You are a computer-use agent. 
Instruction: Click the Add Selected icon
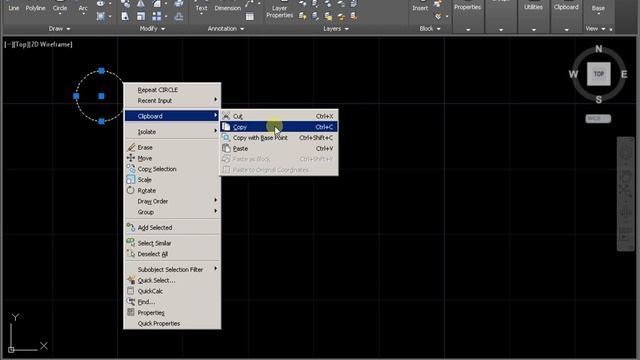click(x=131, y=227)
